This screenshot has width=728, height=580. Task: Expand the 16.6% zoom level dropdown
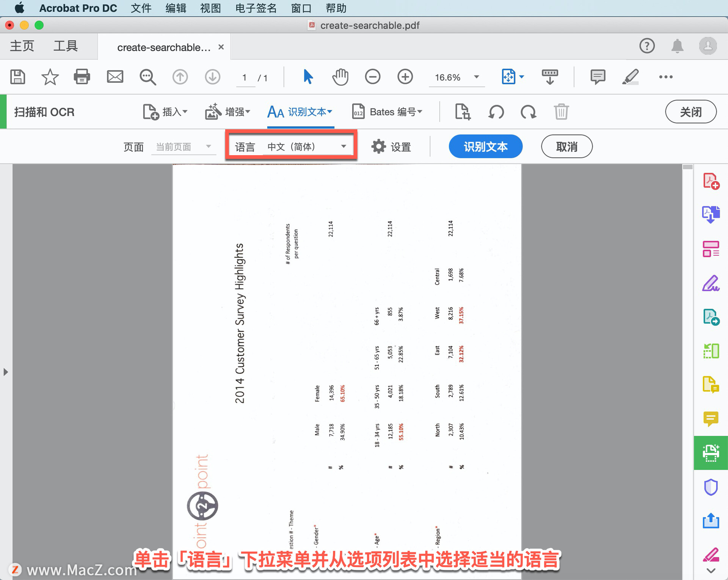click(x=476, y=77)
